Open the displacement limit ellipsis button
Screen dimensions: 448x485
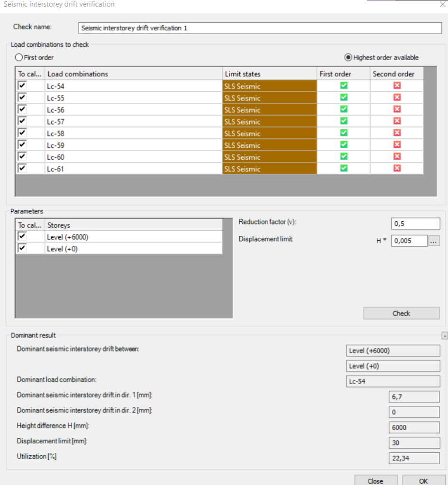pos(433,241)
